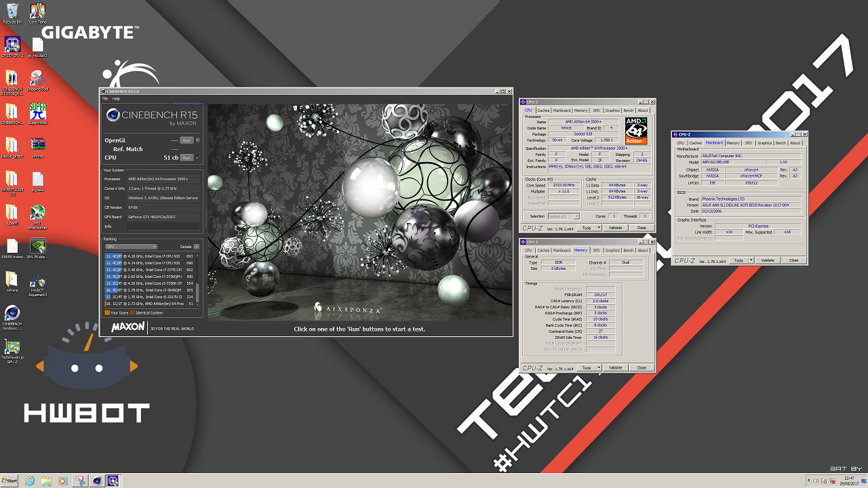The width and height of the screenshot is (868, 488).
Task: Select the pi_rec.dat2 file icon
Action: click(37, 45)
